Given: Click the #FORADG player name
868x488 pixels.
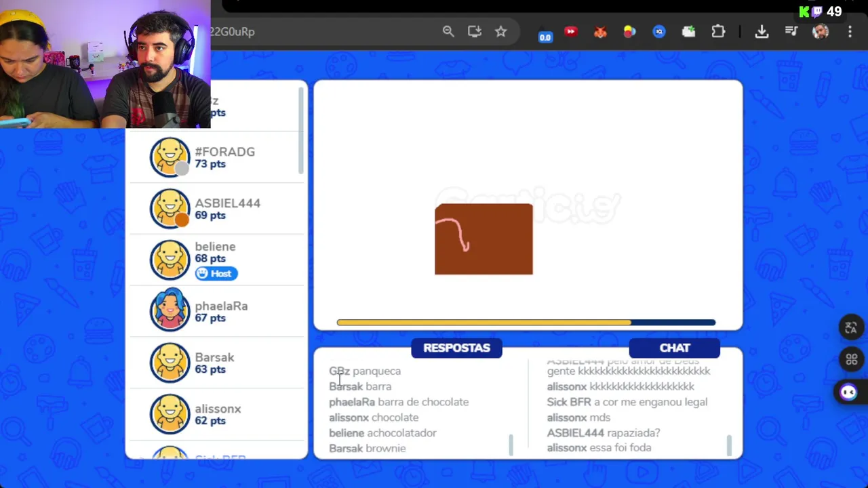Looking at the screenshot, I should 225,152.
